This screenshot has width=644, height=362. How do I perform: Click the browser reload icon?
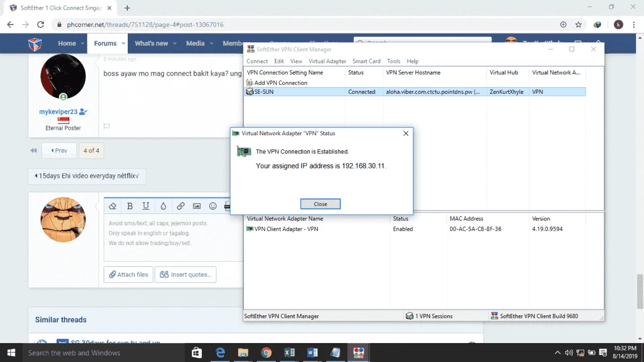[40, 25]
